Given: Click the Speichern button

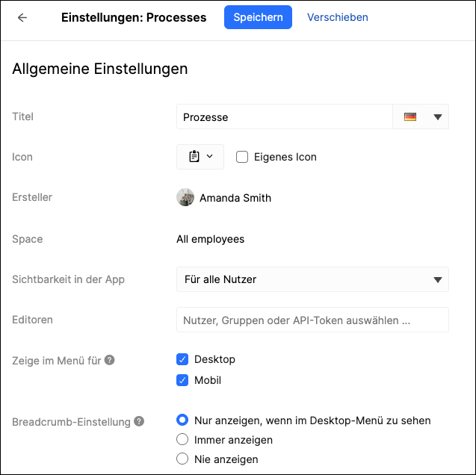Looking at the screenshot, I should coord(258,17).
